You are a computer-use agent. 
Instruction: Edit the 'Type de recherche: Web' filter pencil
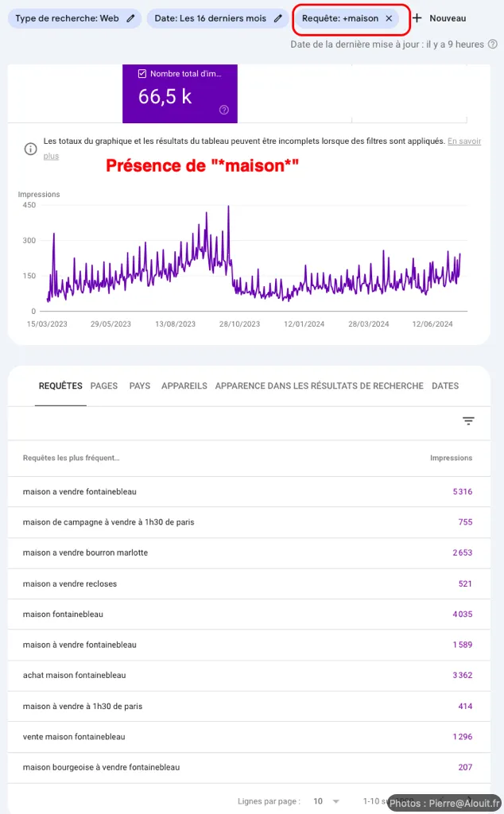tap(130, 18)
